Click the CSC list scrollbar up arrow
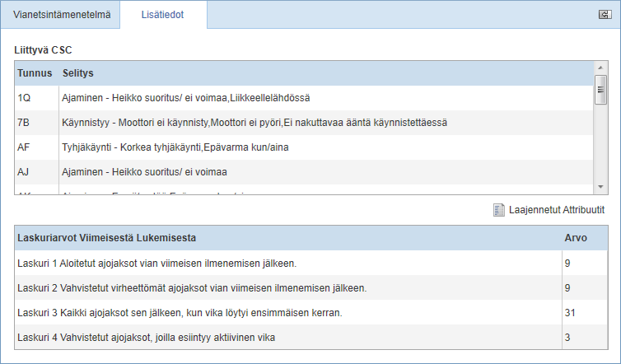The image size is (621, 364). pyautogui.click(x=600, y=68)
